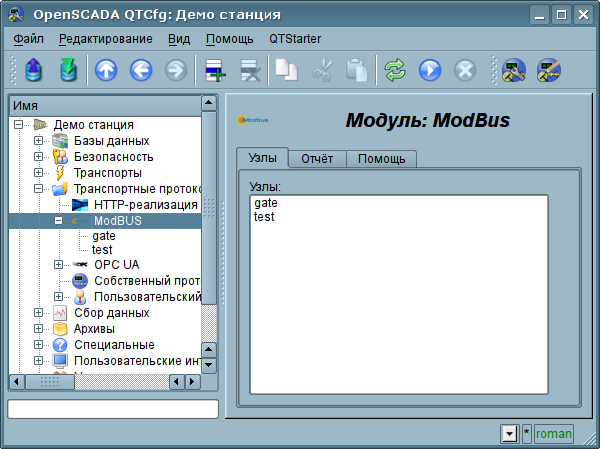Expand the Безопасность tree node

(38, 157)
